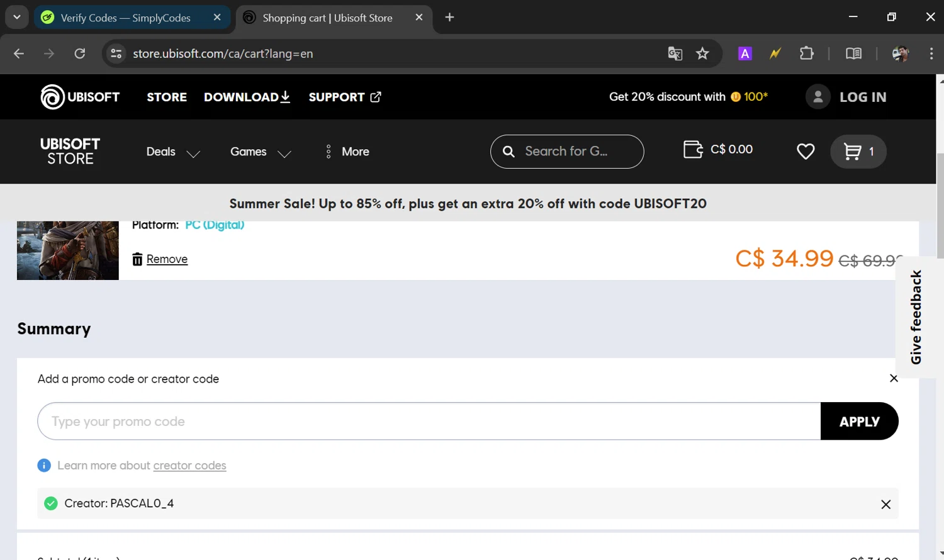Focus the promo code input field
944x560 pixels.
click(x=429, y=421)
